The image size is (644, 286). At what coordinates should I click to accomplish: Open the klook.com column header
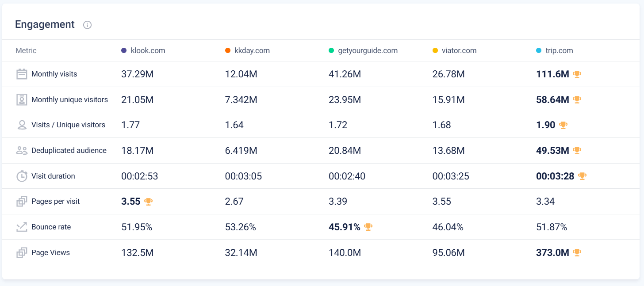click(148, 50)
